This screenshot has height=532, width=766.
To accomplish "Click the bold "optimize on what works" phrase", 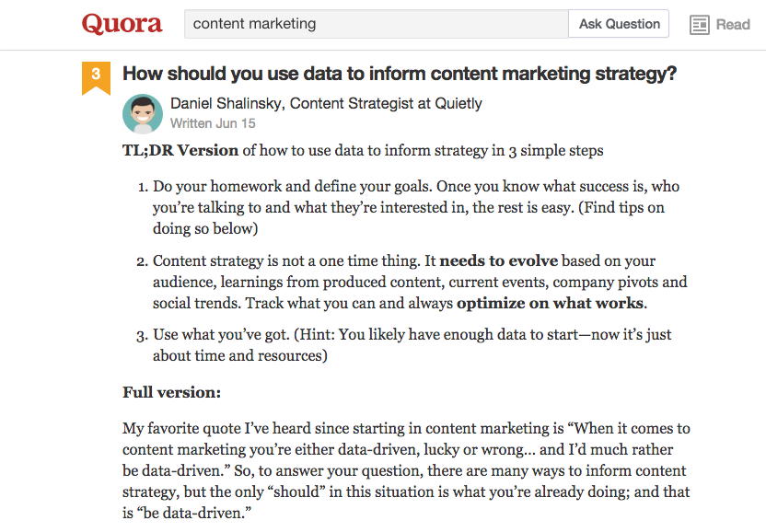I will pos(551,303).
